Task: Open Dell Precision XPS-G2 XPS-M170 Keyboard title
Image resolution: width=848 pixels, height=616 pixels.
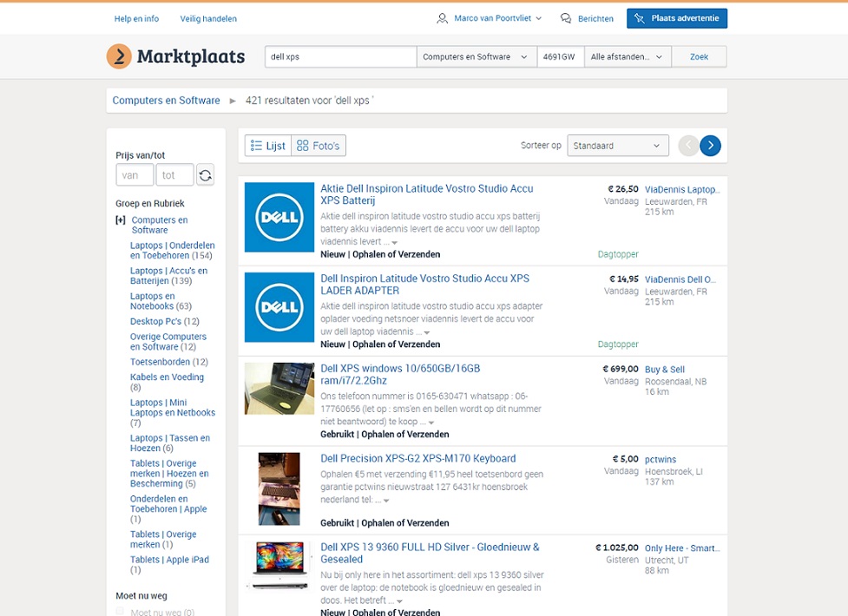Action: 418,459
